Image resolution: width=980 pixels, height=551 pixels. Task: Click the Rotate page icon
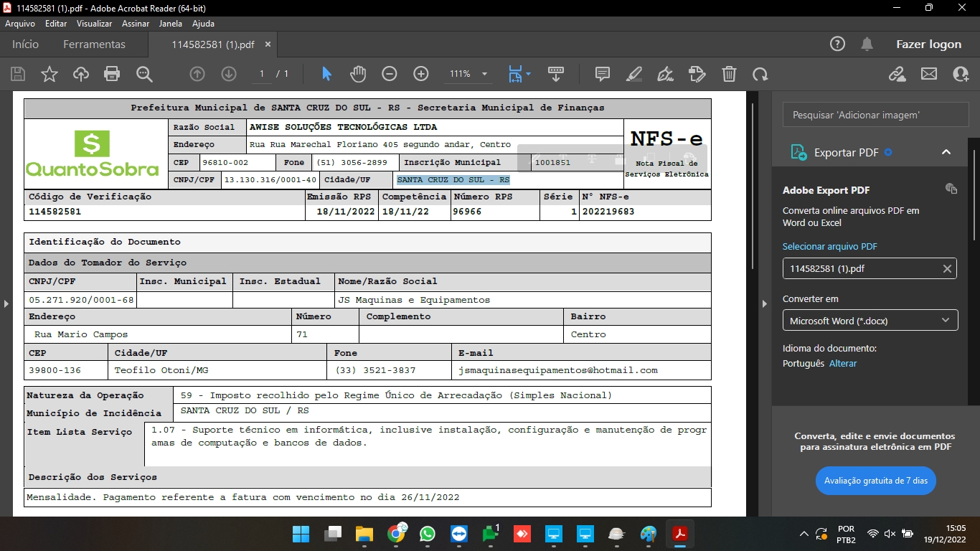coord(760,74)
